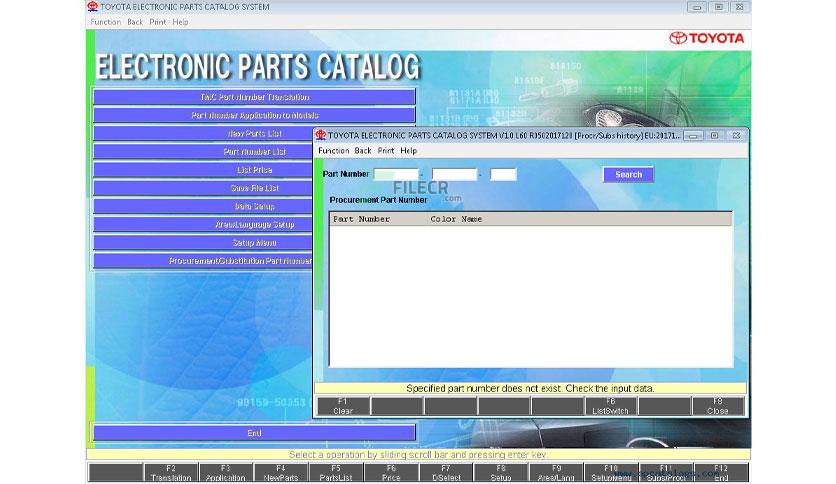
Task: Maximize the Procr/Subs history dialog
Action: [x=714, y=136]
